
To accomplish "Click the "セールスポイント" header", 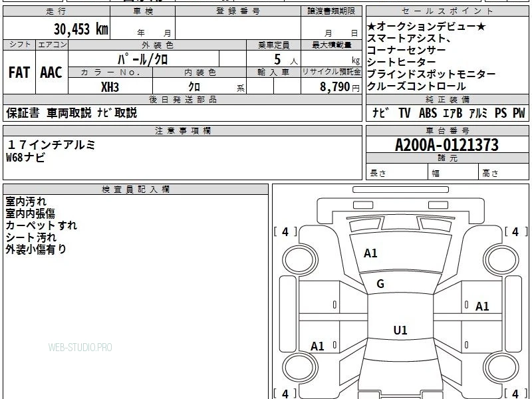I will coord(448,11).
